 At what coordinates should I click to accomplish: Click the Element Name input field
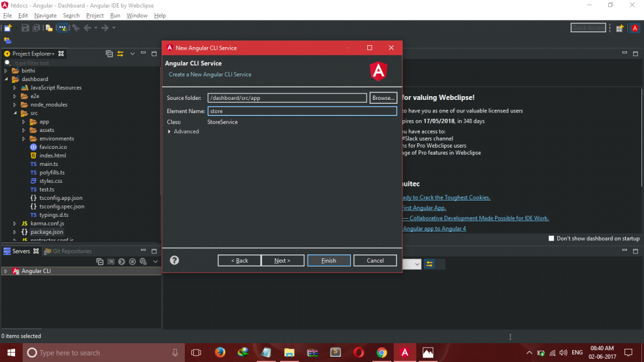pos(302,111)
